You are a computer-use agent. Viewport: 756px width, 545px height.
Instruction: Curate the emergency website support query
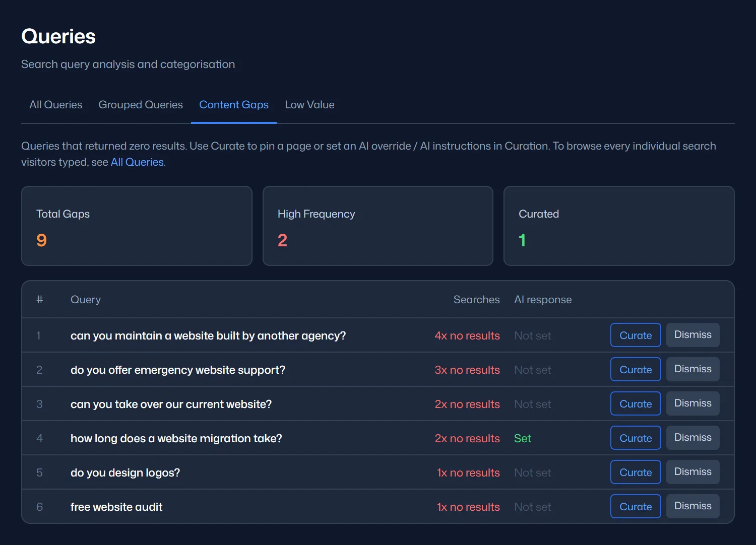636,369
